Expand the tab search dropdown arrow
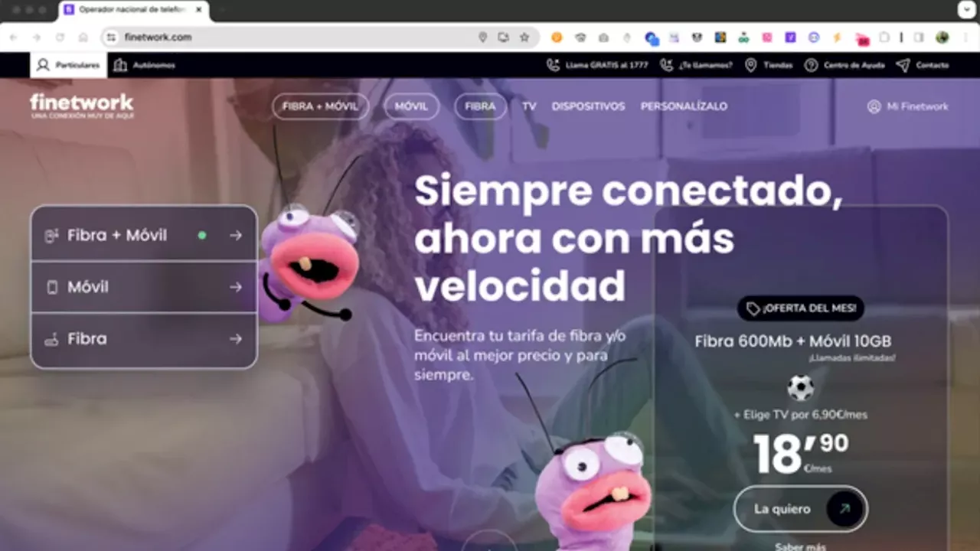The width and height of the screenshot is (980, 551). pos(966,10)
